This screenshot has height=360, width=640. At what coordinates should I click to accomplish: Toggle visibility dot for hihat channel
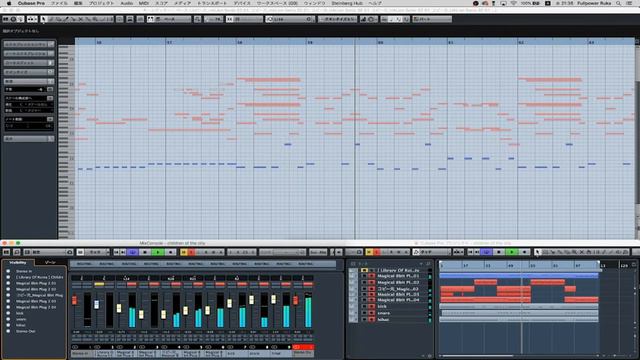(8, 325)
